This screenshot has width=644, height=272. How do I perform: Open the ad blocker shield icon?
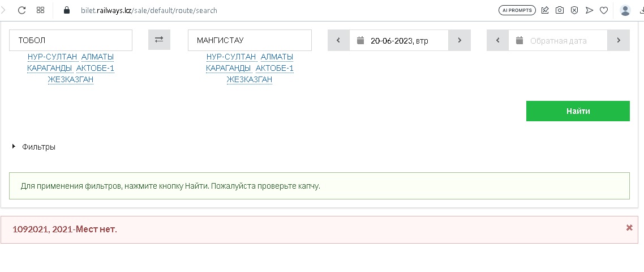tap(574, 10)
